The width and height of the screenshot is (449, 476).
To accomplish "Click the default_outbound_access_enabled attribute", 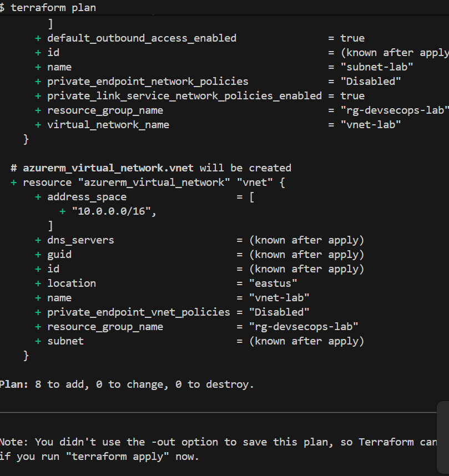I will [x=142, y=38].
